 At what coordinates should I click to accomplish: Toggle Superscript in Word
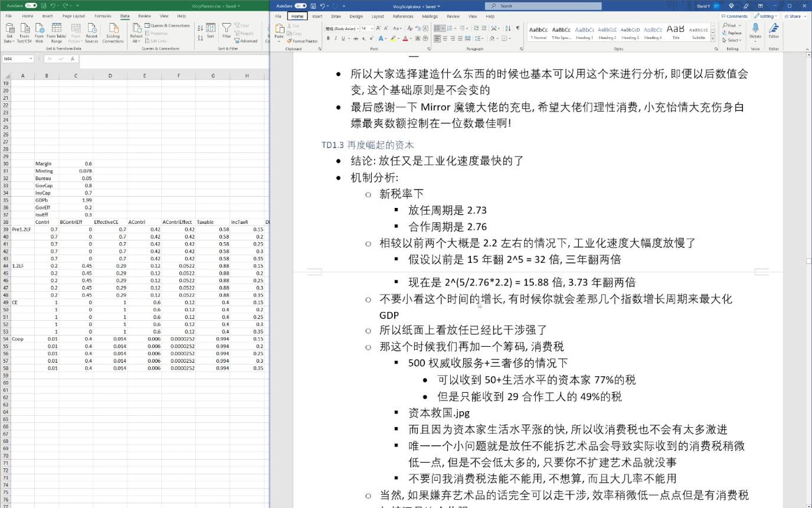click(371, 38)
